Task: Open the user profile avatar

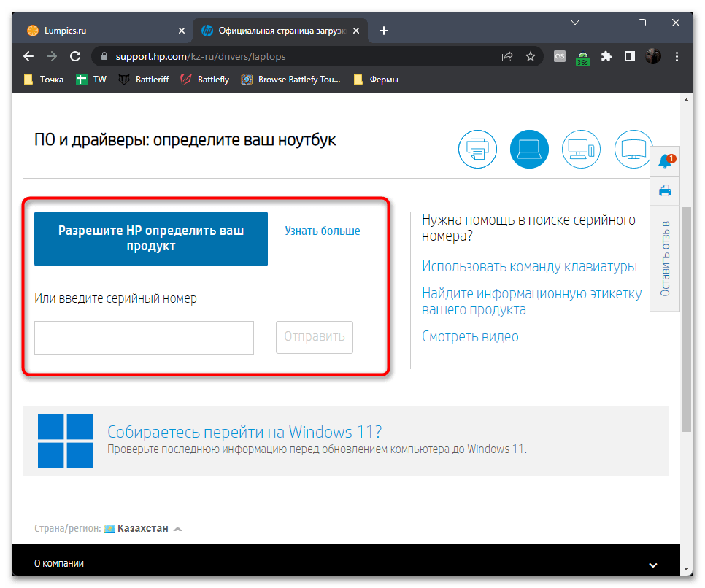Action: (x=653, y=56)
